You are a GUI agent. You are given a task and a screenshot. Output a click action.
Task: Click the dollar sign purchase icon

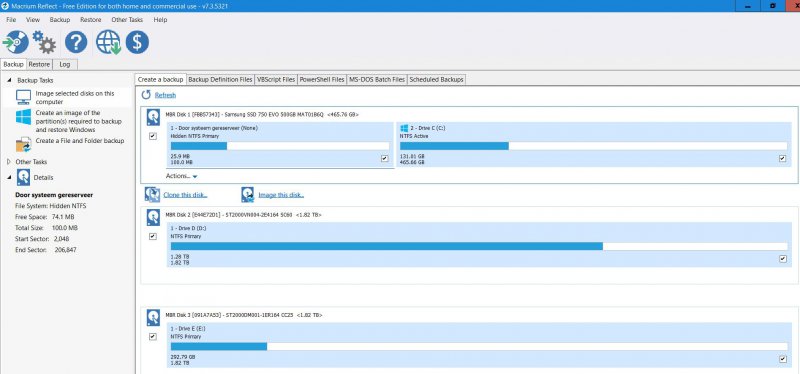[x=137, y=42]
